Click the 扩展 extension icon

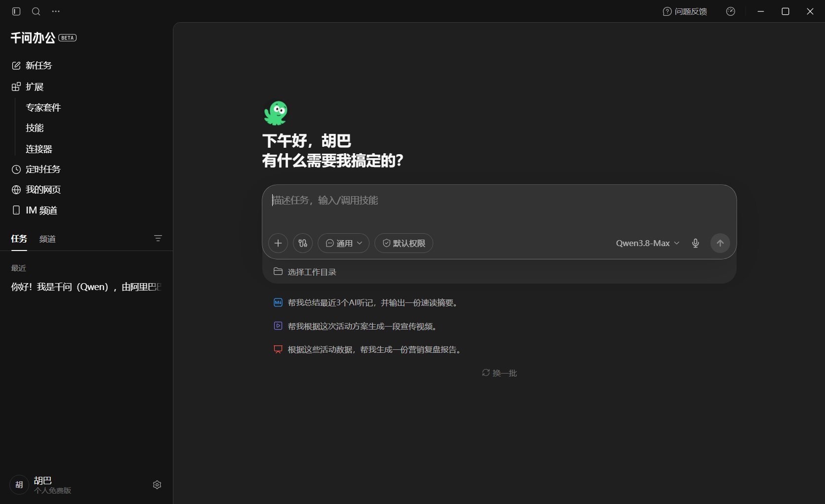tap(16, 87)
